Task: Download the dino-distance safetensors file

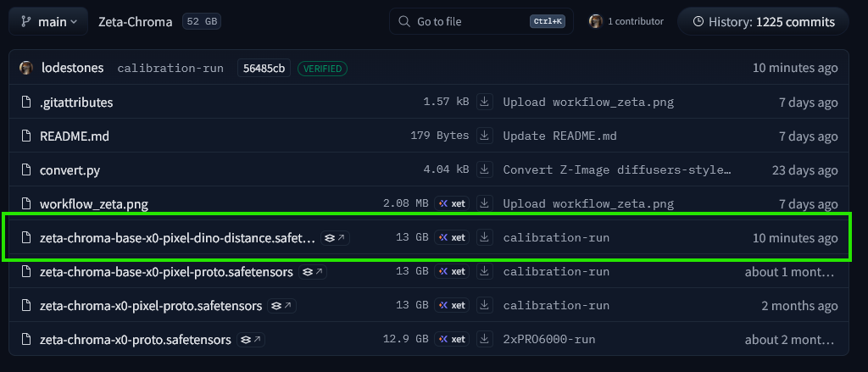Action: (x=485, y=237)
